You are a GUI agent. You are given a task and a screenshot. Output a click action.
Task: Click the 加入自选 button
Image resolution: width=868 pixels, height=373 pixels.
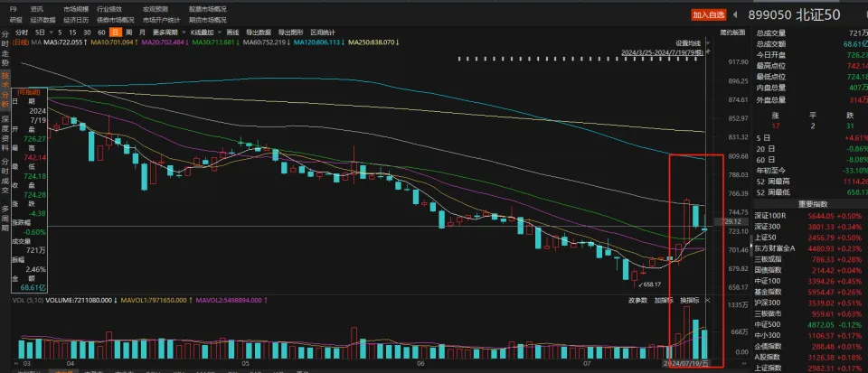pyautogui.click(x=708, y=14)
